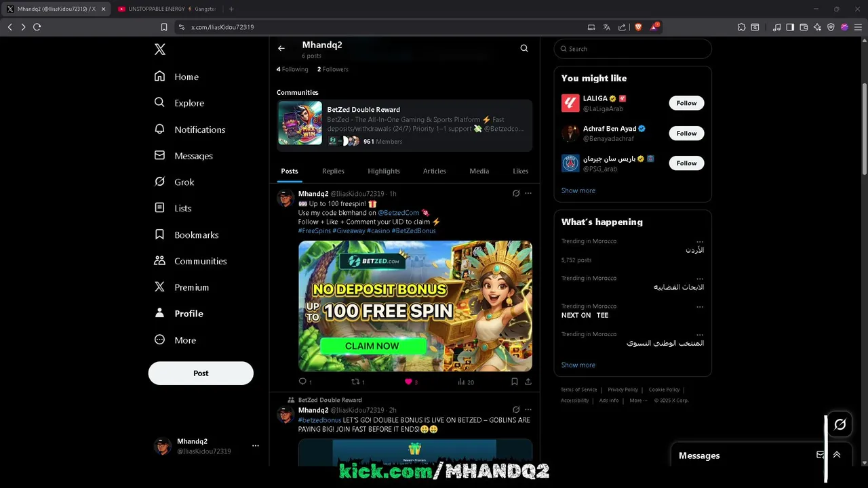
Task: Open Grok assistant from sidebar
Action: pos(174,182)
